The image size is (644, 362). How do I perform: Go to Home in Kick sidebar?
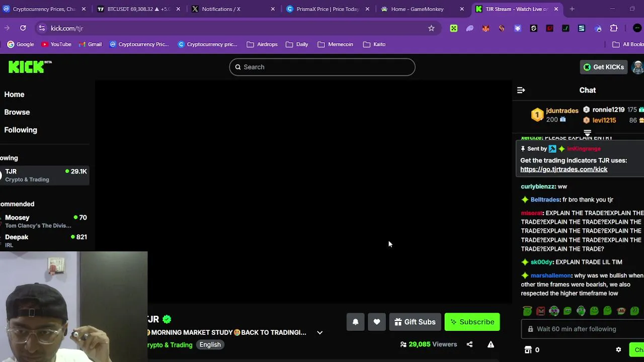pos(14,95)
